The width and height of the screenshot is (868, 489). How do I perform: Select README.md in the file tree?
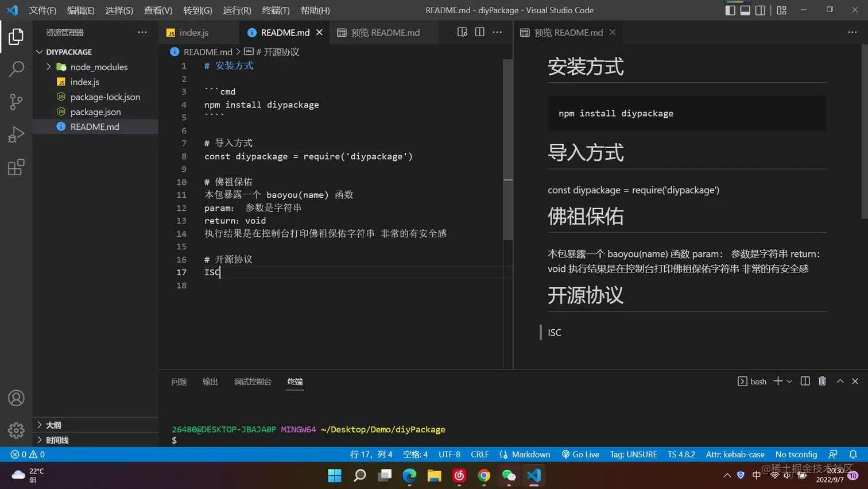click(x=95, y=126)
